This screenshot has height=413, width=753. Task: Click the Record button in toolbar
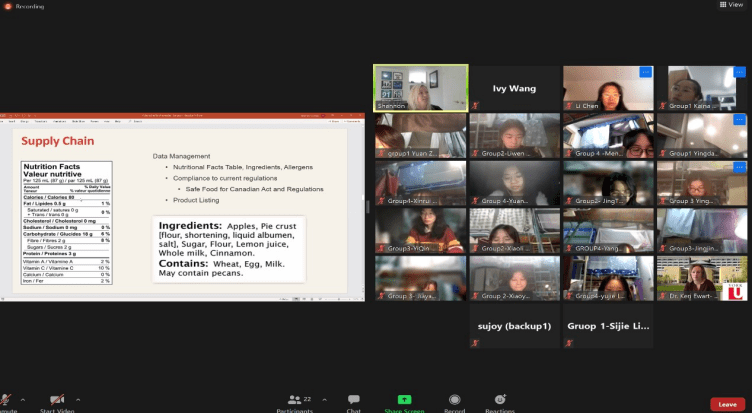454,401
